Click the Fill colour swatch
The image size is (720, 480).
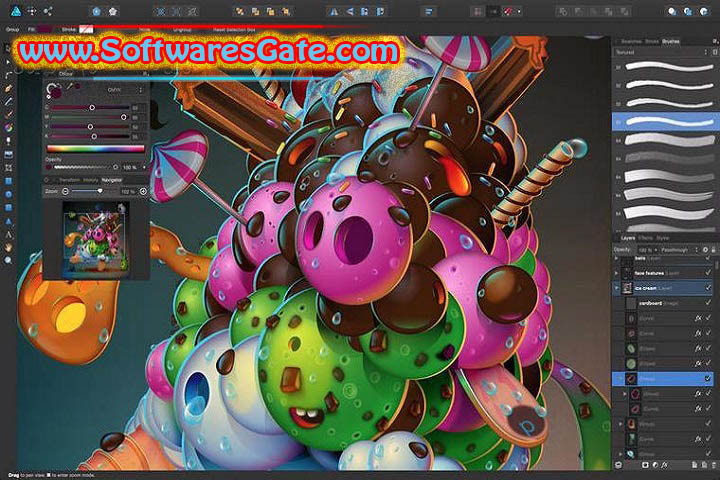tap(44, 29)
